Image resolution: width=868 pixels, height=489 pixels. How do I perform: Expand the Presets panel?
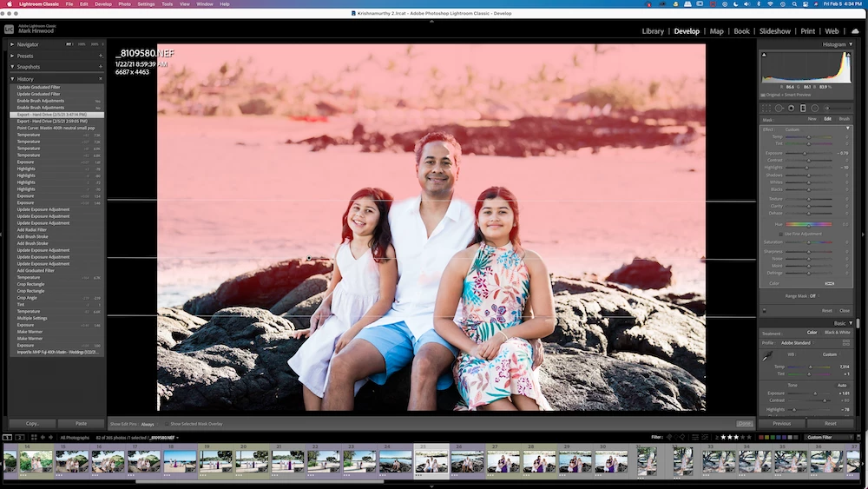(x=12, y=56)
